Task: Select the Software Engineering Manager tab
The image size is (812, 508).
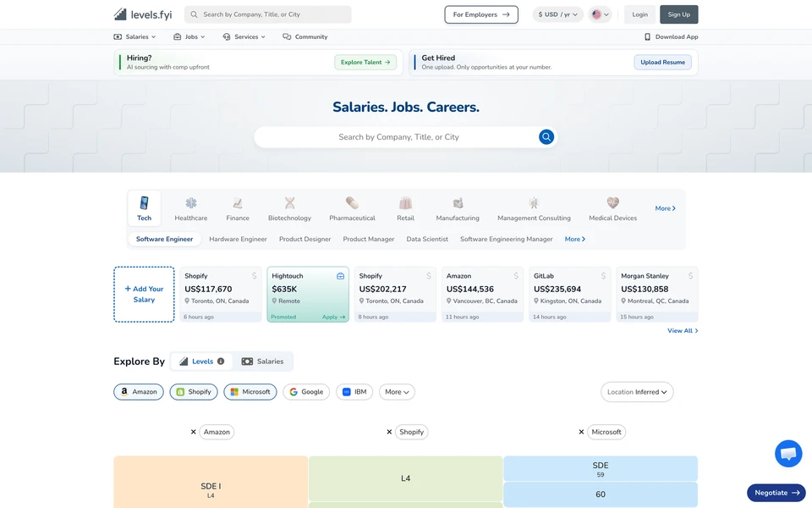Action: [507, 239]
